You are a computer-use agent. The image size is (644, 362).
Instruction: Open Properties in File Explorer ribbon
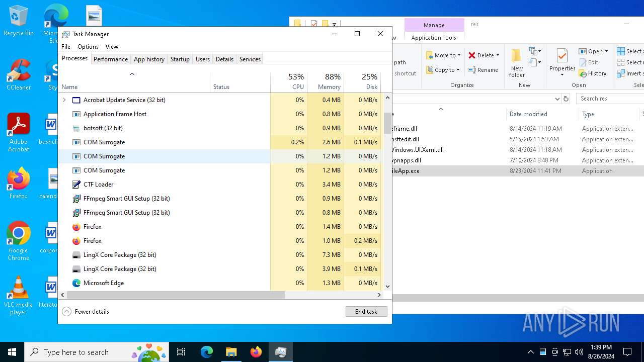(562, 63)
